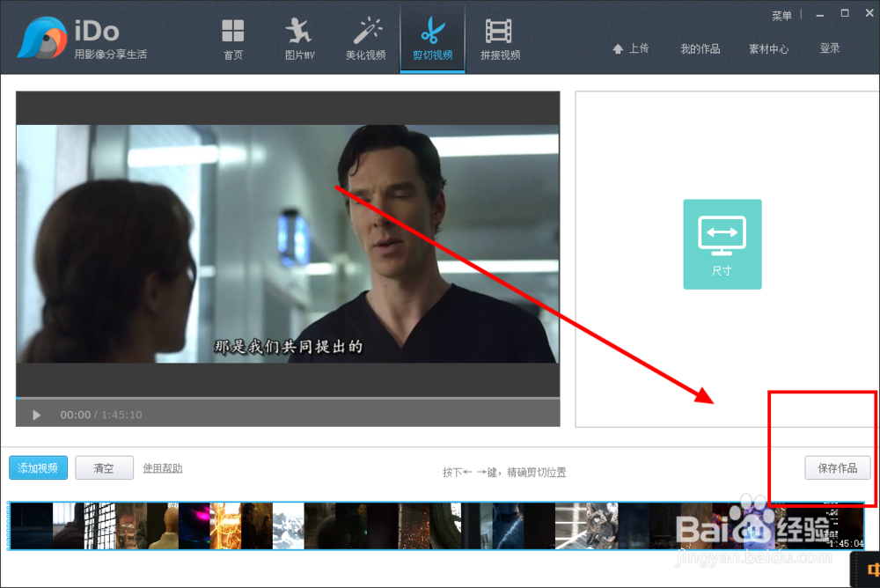Click the 清空 clear button

104,467
